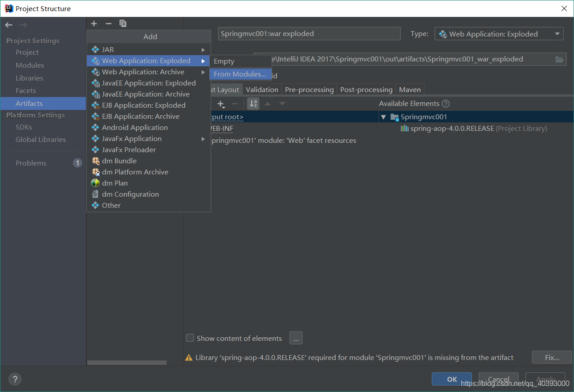
Task: Switch to the Maven tab
Action: click(410, 89)
